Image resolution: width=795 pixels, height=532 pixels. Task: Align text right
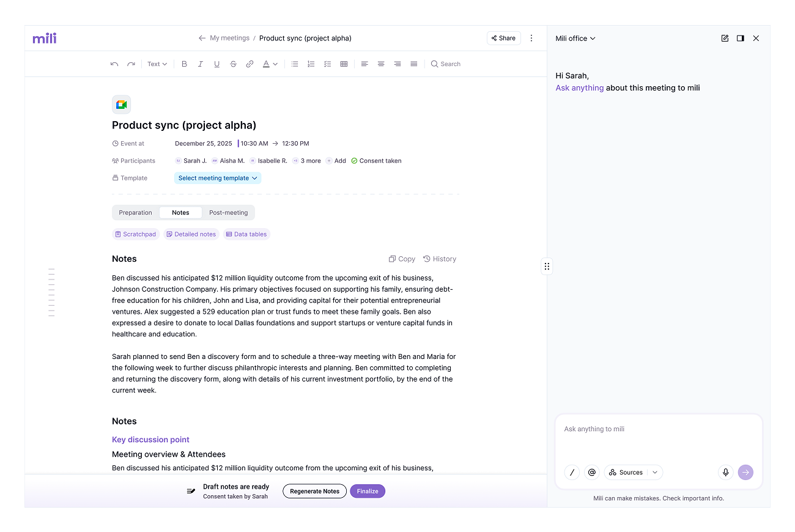point(398,64)
